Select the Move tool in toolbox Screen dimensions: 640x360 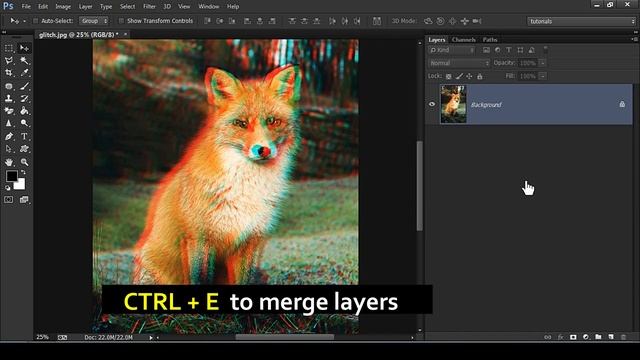(x=24, y=48)
